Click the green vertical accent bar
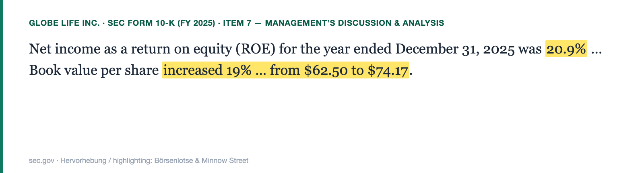This screenshot has width=644, height=173. [2, 86]
